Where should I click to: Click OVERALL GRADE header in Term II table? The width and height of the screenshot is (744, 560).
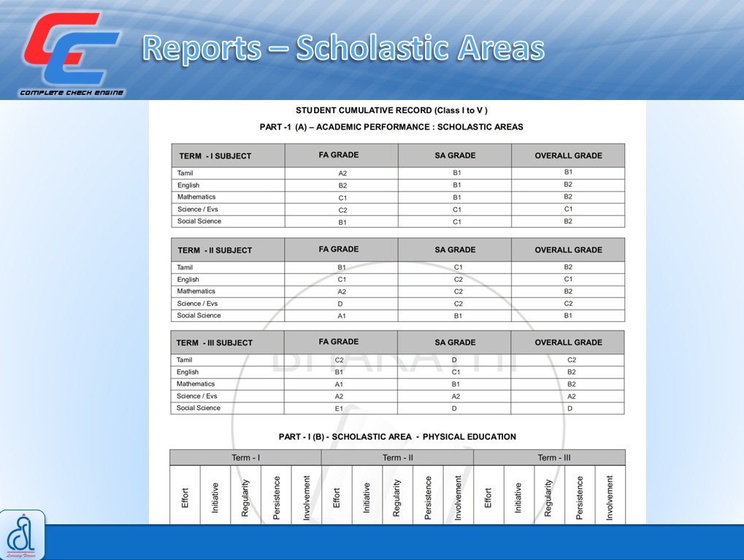click(x=569, y=250)
